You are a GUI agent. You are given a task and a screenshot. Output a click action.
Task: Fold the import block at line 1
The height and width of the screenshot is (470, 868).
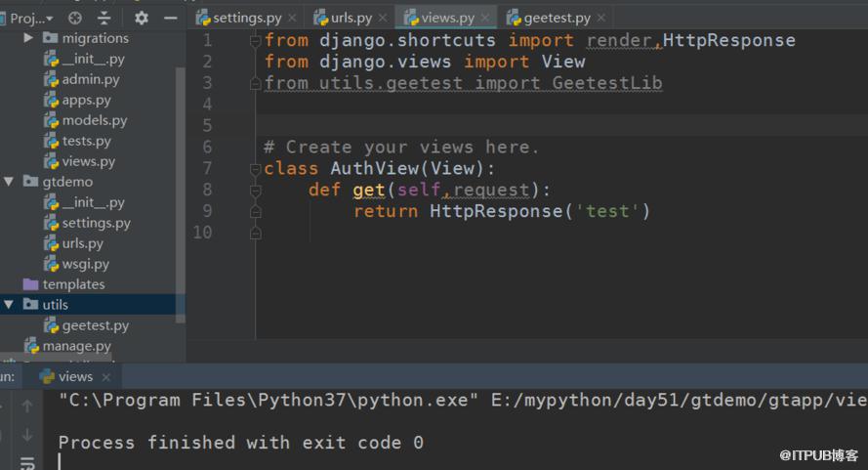255,40
